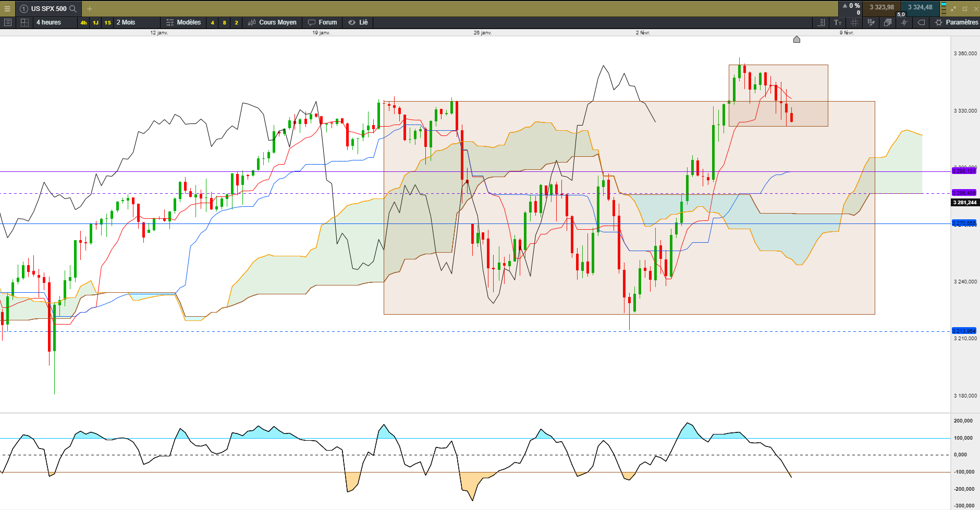This screenshot has height=510, width=980.
Task: Select the US SPX 500 tab
Action: (x=48, y=8)
